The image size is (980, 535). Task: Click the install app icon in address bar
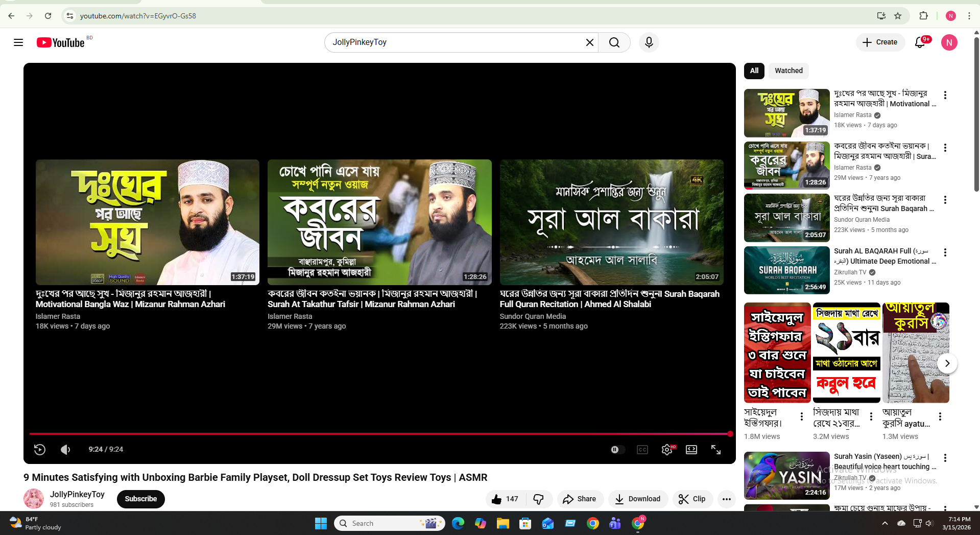pos(881,16)
